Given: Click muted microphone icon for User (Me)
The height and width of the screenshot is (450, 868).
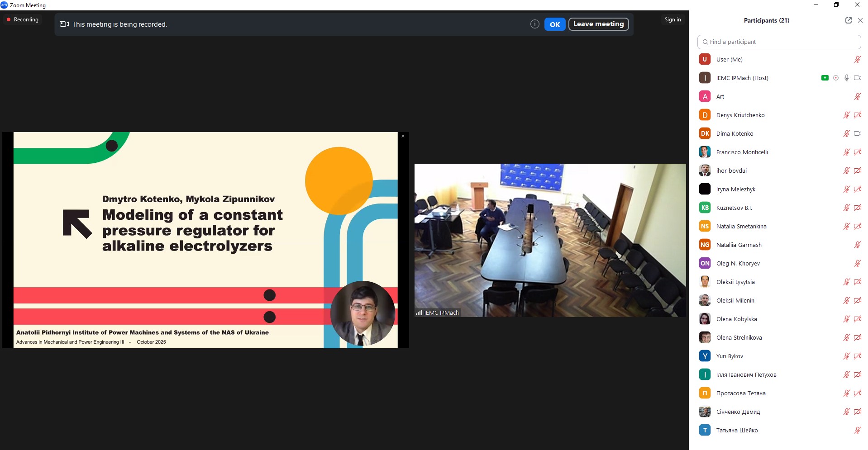Looking at the screenshot, I should [x=857, y=59].
